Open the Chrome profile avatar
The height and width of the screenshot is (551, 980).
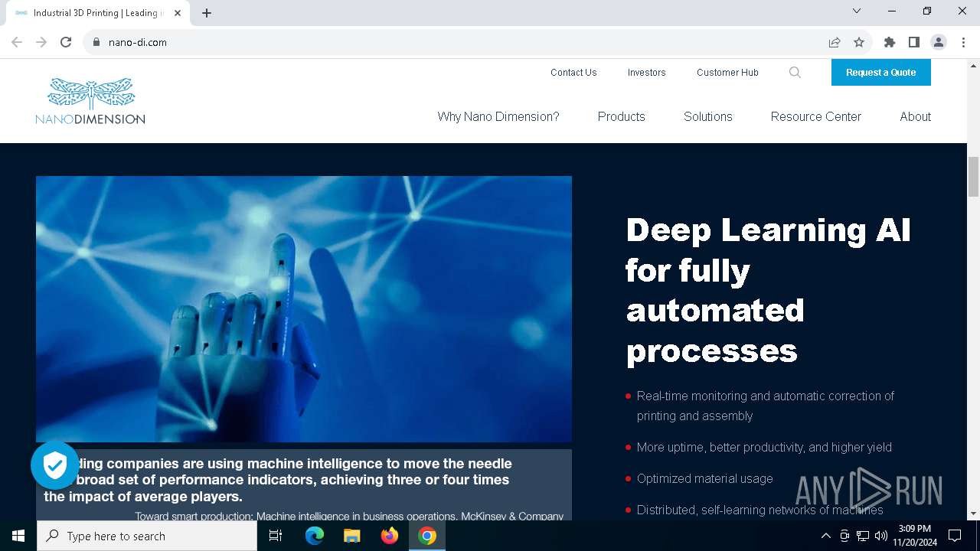939,42
